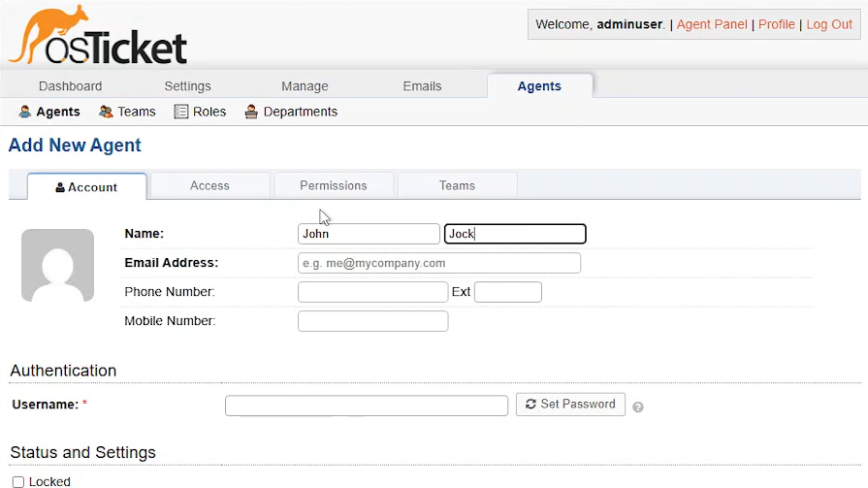
Task: Open the Agents sub-navigation icon
Action: pos(25,112)
